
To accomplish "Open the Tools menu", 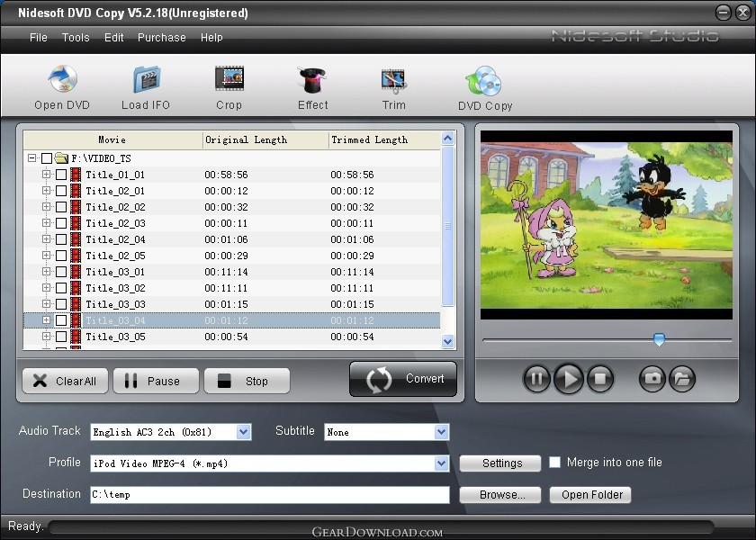I will pos(76,38).
